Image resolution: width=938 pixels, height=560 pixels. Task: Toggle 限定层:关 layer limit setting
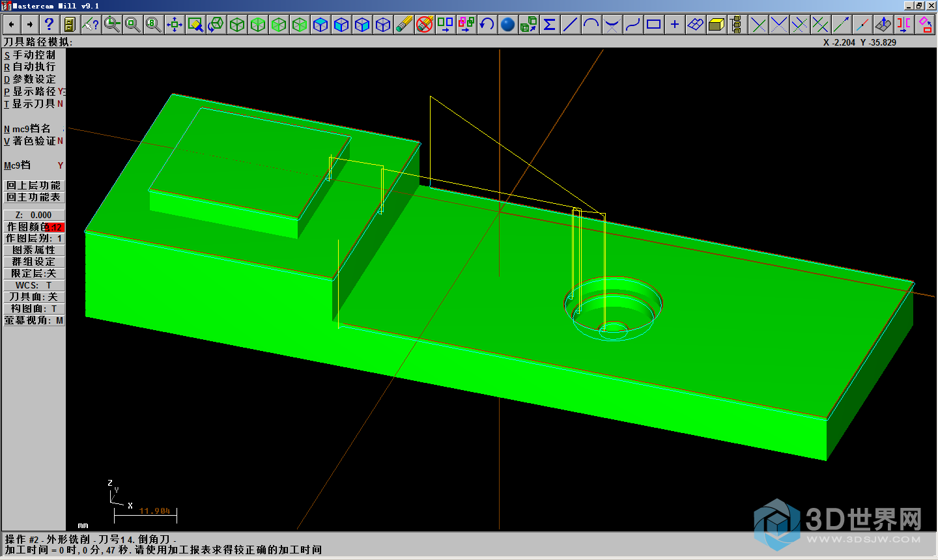[34, 273]
